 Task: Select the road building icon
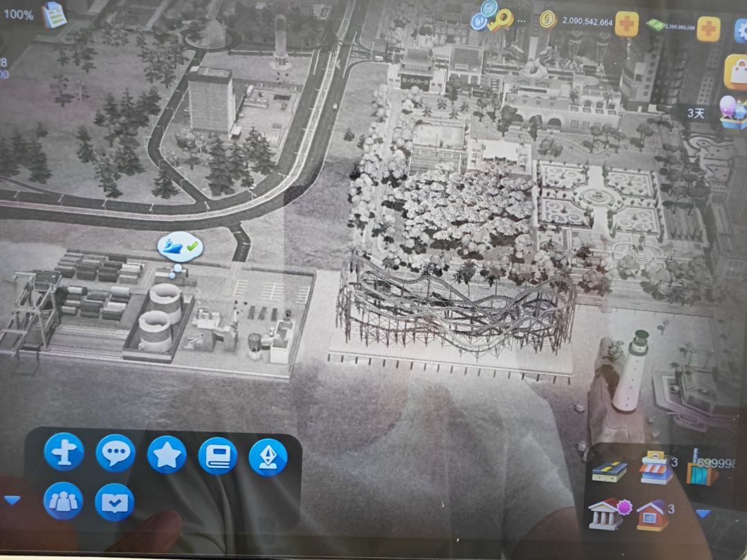(x=609, y=471)
